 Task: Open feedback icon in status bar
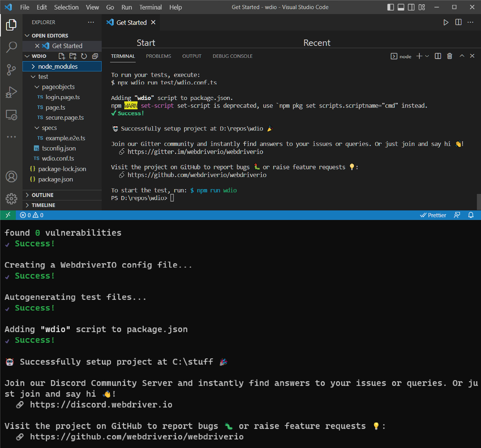pos(457,215)
